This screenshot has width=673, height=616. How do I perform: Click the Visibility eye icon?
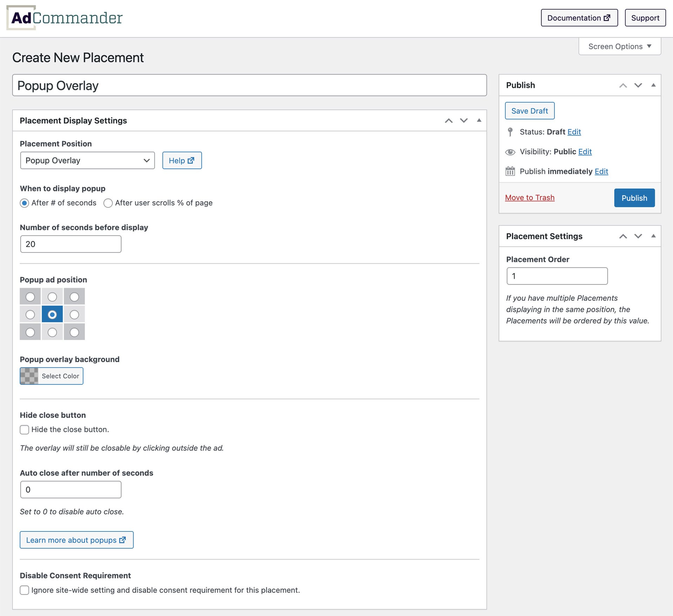510,152
